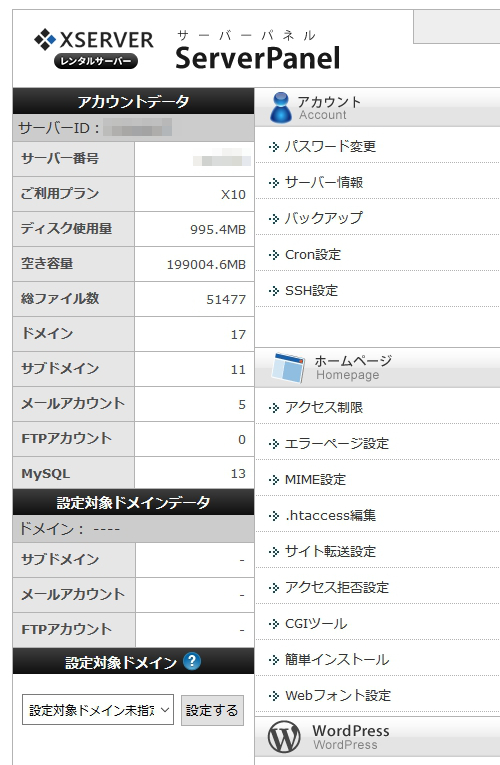Open アクセス制限 link
The height and width of the screenshot is (765, 500).
point(324,407)
